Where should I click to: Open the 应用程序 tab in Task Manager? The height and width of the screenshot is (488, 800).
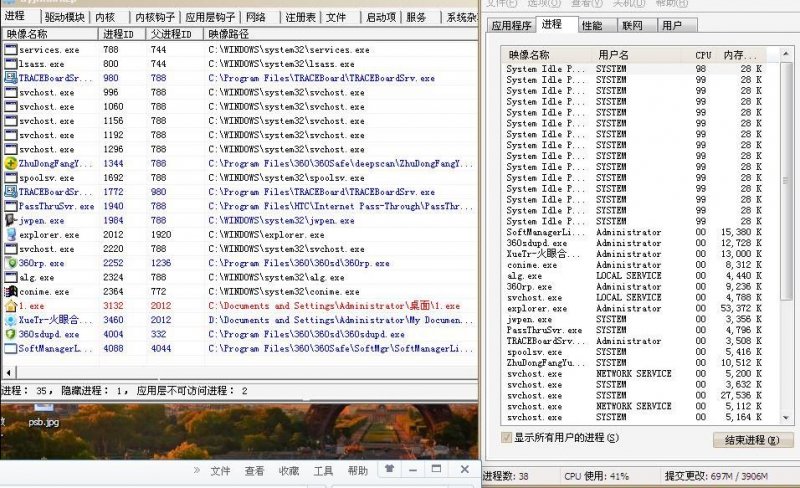(512, 25)
